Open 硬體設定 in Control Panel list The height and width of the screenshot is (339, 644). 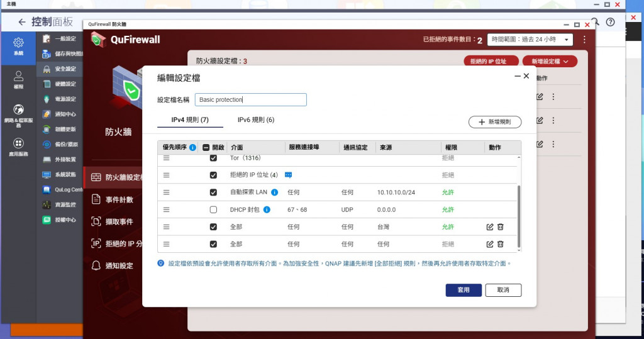[x=61, y=84]
